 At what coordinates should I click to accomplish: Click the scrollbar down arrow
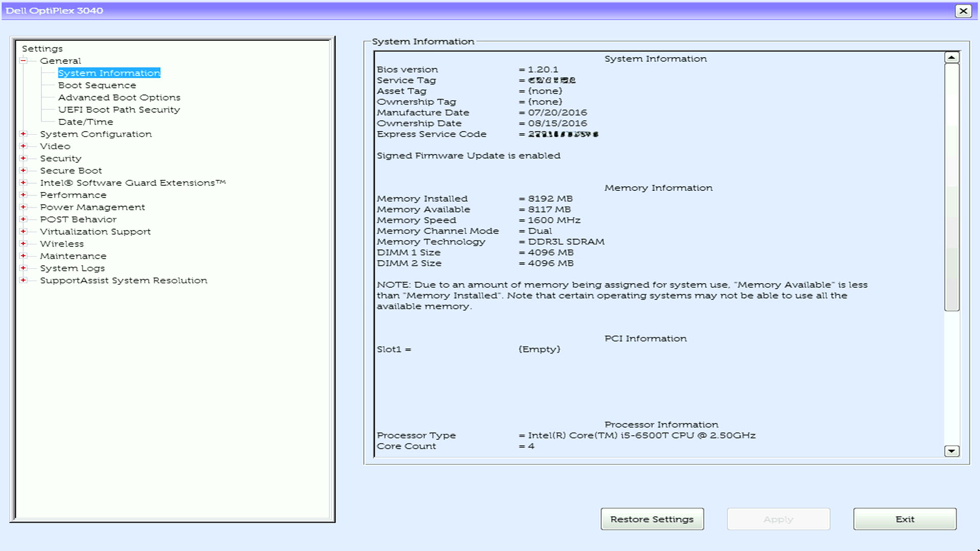pos(951,450)
